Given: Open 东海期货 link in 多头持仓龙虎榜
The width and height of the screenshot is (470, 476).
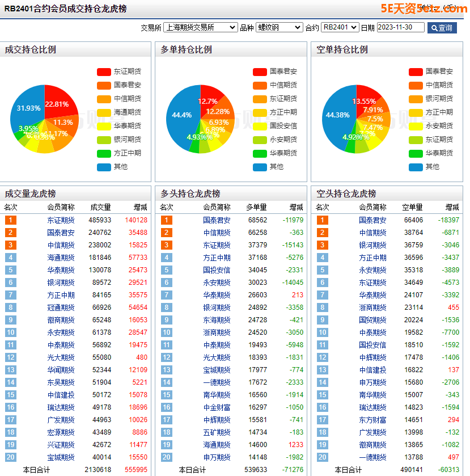Looking at the screenshot, I should point(217,320).
